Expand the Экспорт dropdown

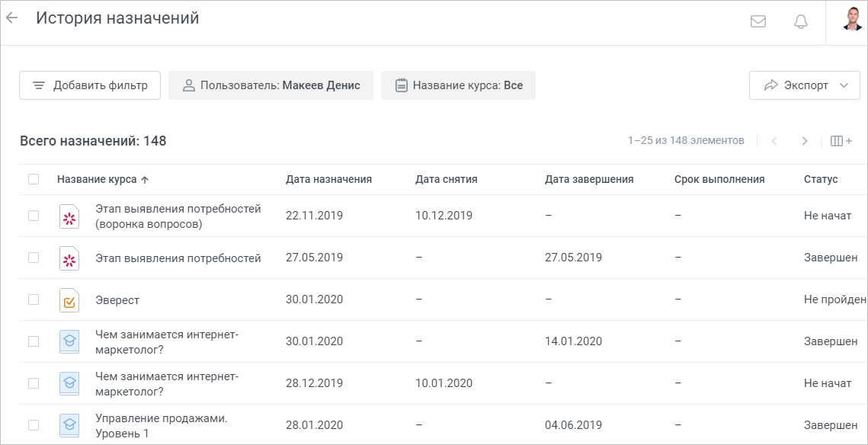point(804,85)
